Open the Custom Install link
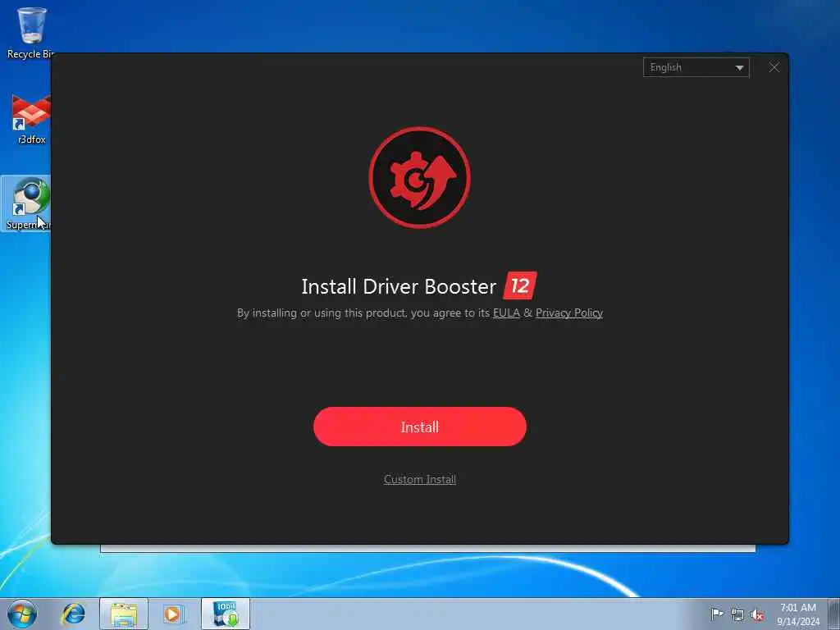 click(419, 479)
